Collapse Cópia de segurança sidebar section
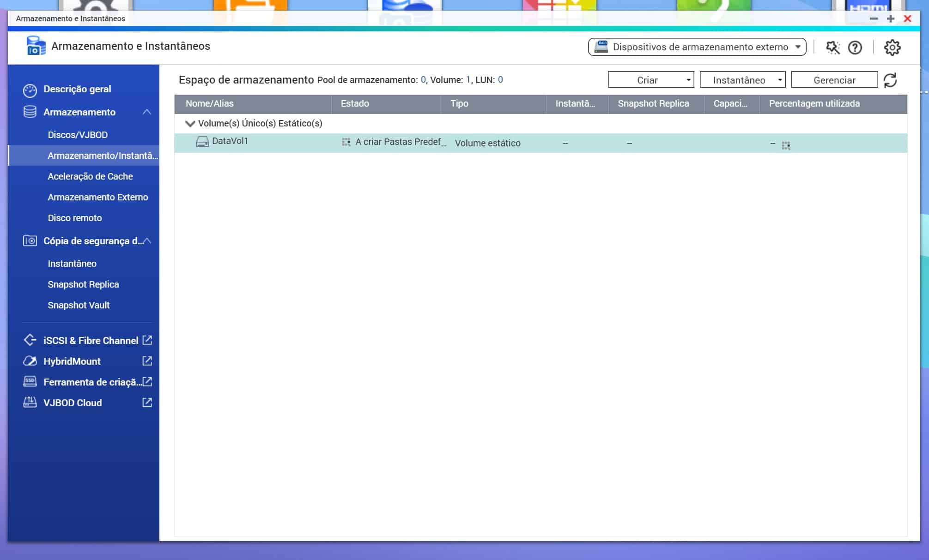929x560 pixels. tap(147, 241)
